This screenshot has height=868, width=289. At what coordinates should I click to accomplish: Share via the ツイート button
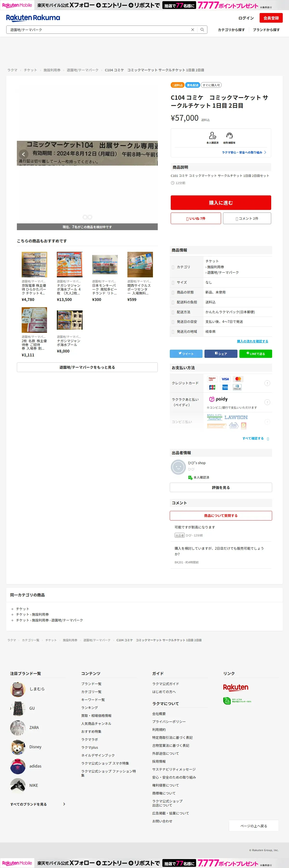[186, 354]
